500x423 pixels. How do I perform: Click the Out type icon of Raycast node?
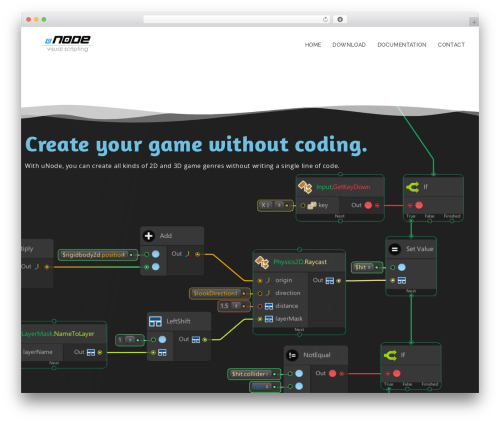(x=330, y=281)
